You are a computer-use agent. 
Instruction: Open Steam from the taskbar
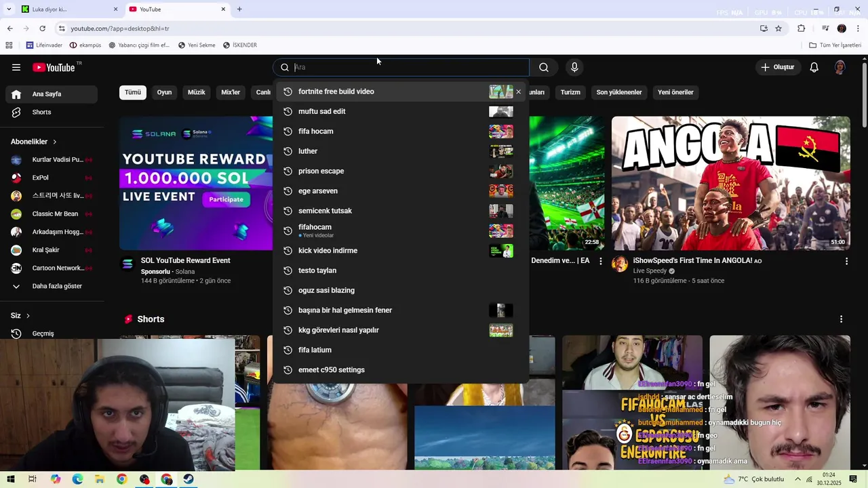click(189, 479)
